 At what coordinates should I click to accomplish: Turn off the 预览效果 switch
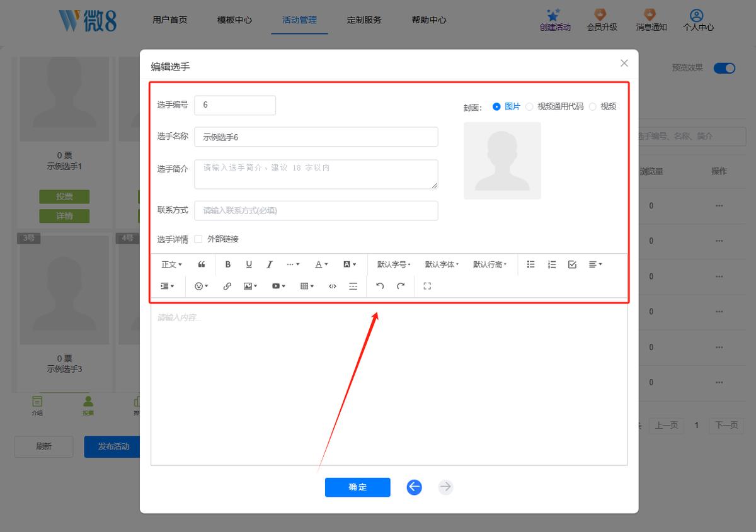724,68
